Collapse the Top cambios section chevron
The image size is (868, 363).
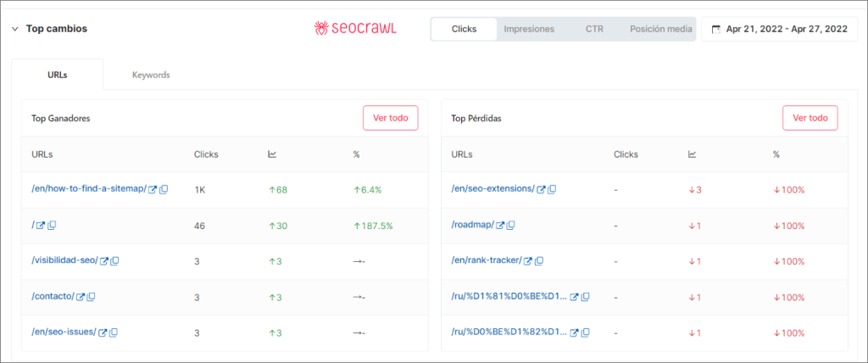(x=14, y=29)
